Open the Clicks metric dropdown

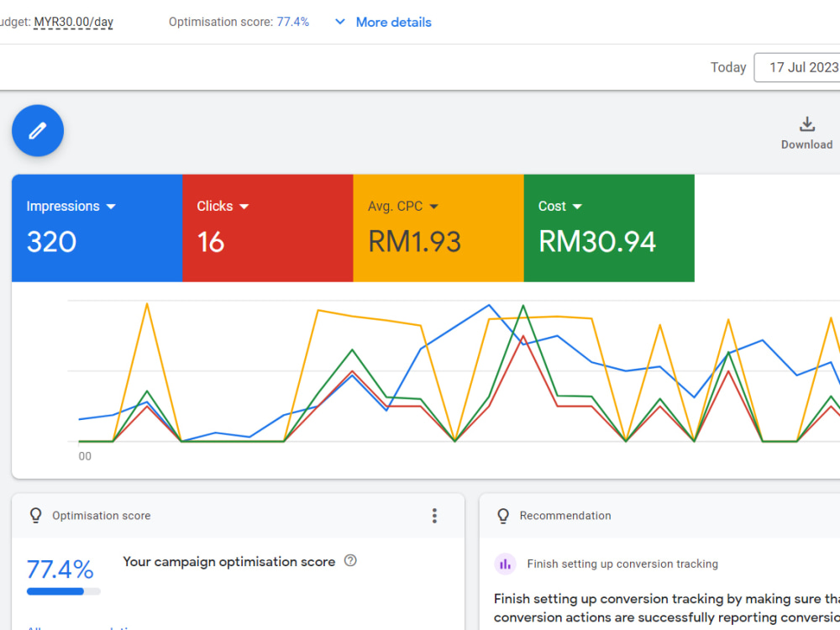coord(244,207)
